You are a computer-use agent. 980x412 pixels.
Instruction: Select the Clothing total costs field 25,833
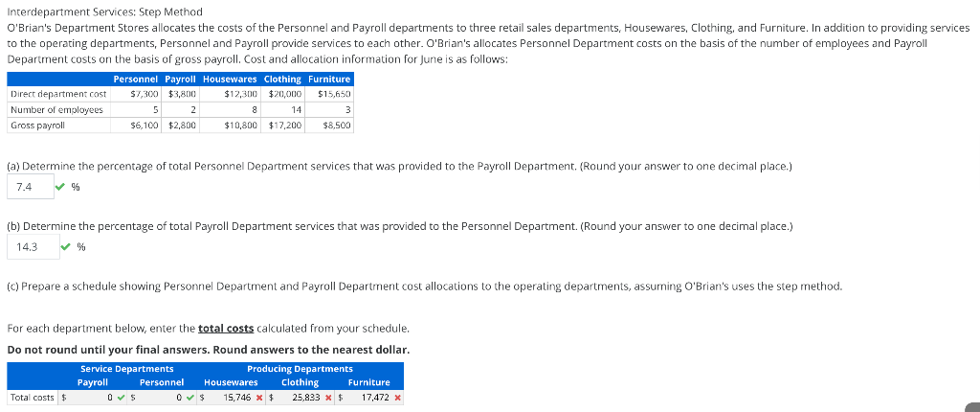click(299, 398)
